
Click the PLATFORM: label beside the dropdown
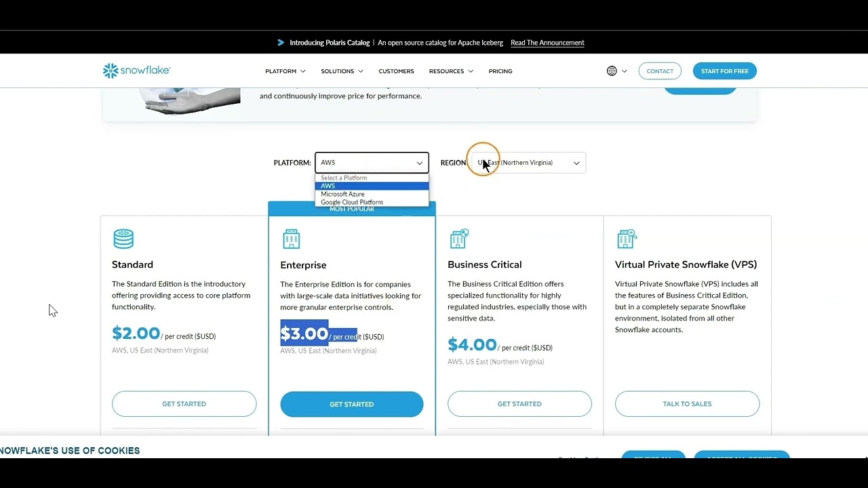(292, 163)
